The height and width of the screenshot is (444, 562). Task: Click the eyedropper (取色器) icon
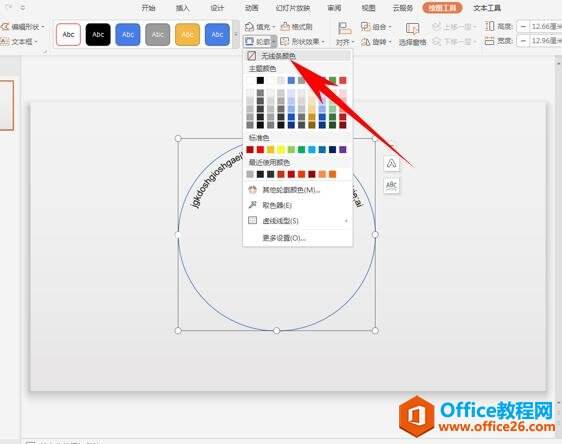[x=252, y=205]
